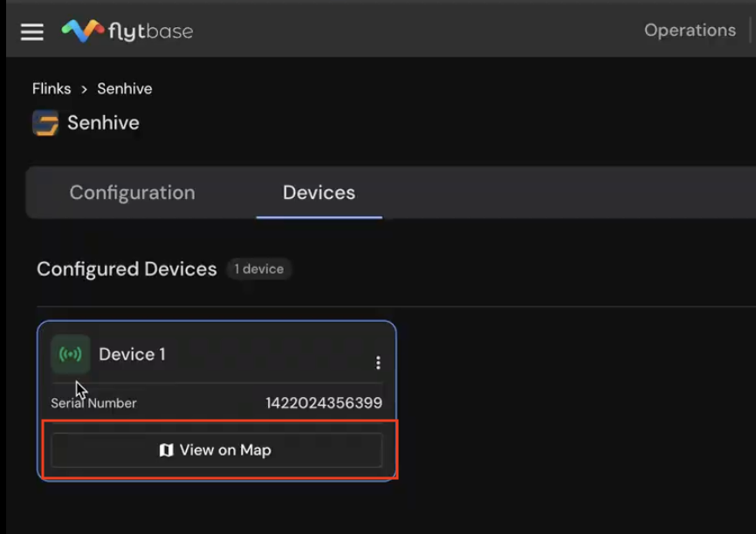Open the three-dot options menu on Device 1
This screenshot has width=756, height=534.
click(378, 362)
